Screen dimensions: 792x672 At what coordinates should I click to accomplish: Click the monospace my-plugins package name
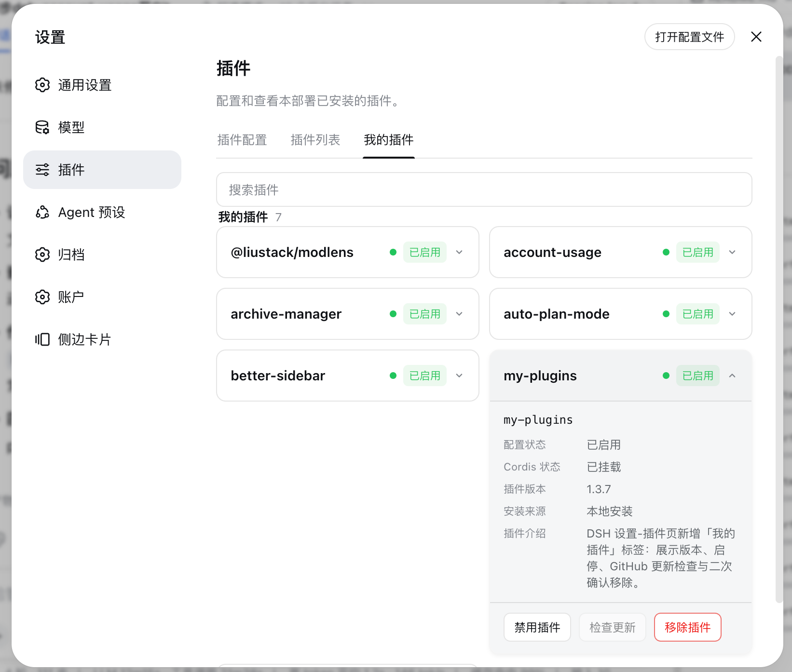tap(538, 420)
